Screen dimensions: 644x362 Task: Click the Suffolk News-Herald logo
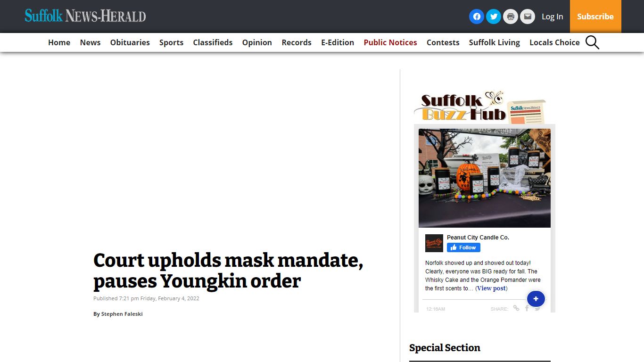pos(85,16)
